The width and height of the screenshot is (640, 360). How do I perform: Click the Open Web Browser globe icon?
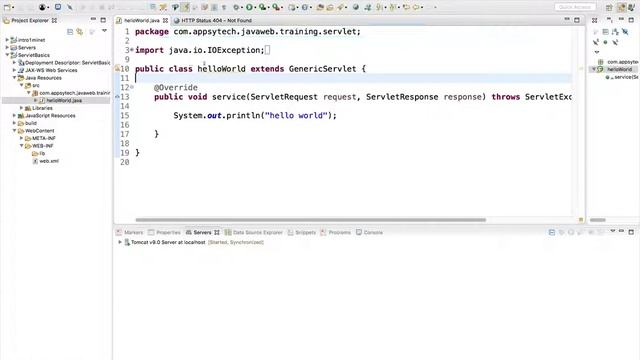356,7
